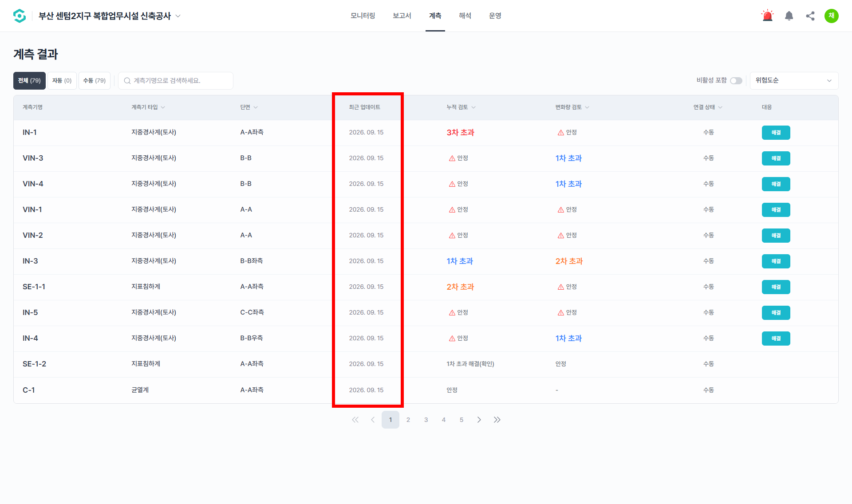Screen dimensions: 852x504
Task: Open the notification bell icon
Action: [x=789, y=16]
